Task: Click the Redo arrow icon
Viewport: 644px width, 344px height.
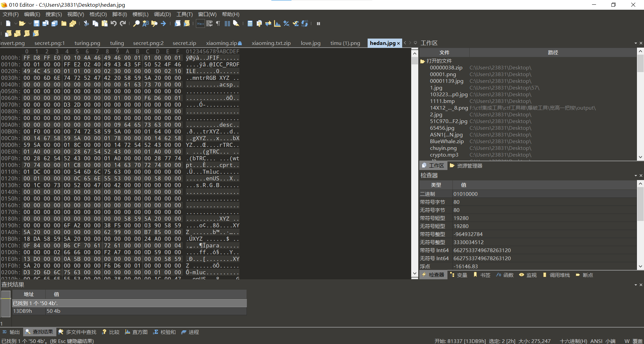Action: point(123,23)
